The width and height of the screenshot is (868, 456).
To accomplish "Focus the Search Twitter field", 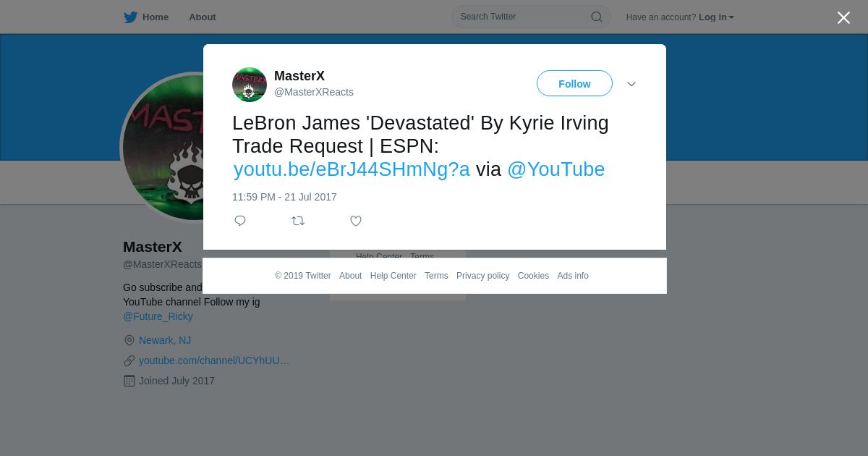I will point(531,17).
